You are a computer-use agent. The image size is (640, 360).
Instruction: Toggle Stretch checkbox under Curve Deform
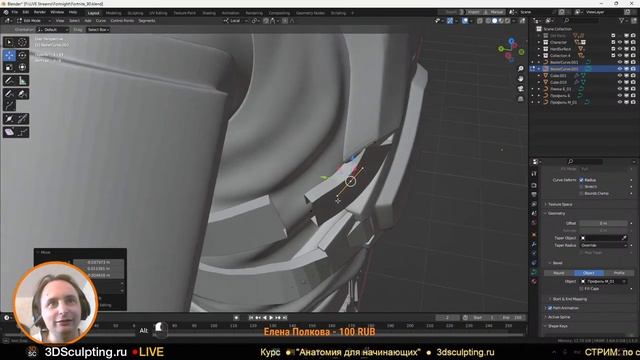pyautogui.click(x=581, y=187)
